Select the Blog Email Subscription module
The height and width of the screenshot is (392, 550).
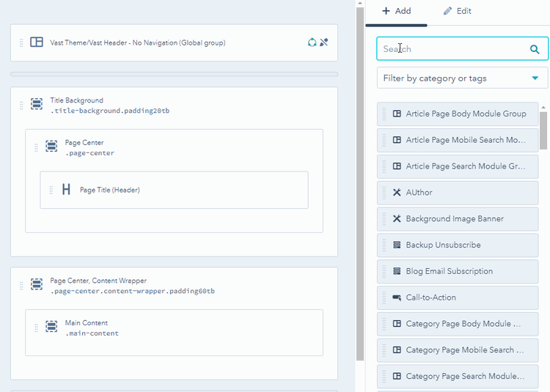(x=449, y=271)
